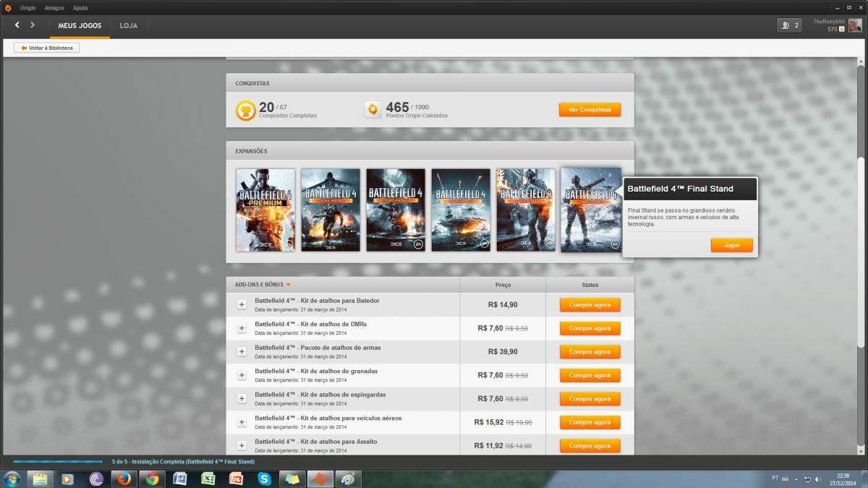Image resolution: width=868 pixels, height=488 pixels.
Task: Click the Origin points coin icon beside 575
Action: 841,29
